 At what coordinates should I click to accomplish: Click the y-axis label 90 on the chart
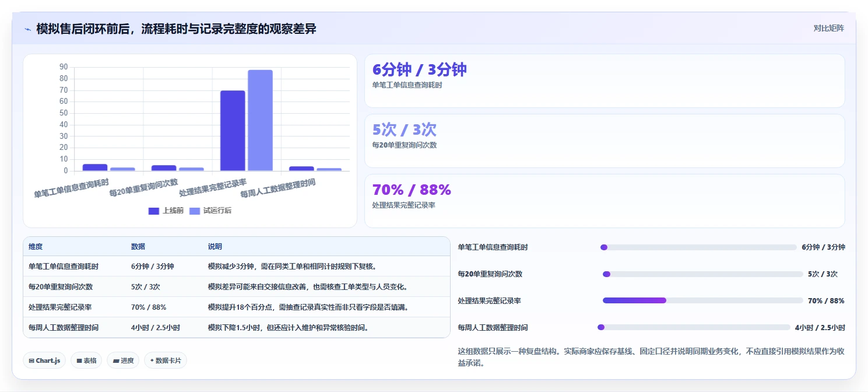click(x=64, y=67)
